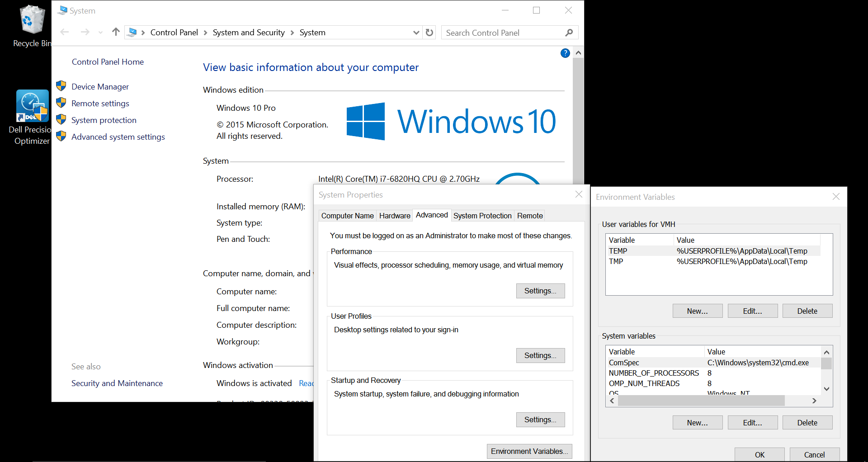Screen dimensions: 868x462
Task: Click New under User variables
Action: coord(698,311)
